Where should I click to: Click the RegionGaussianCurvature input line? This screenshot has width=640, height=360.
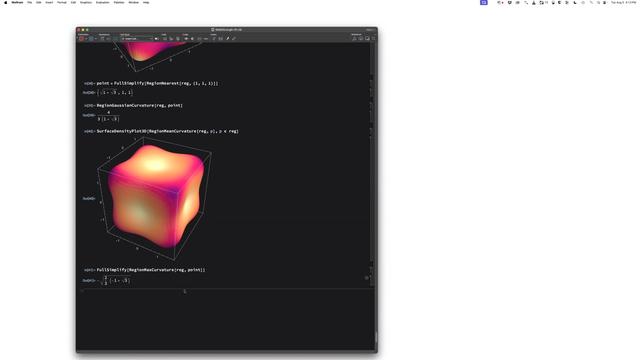pyautogui.click(x=140, y=105)
